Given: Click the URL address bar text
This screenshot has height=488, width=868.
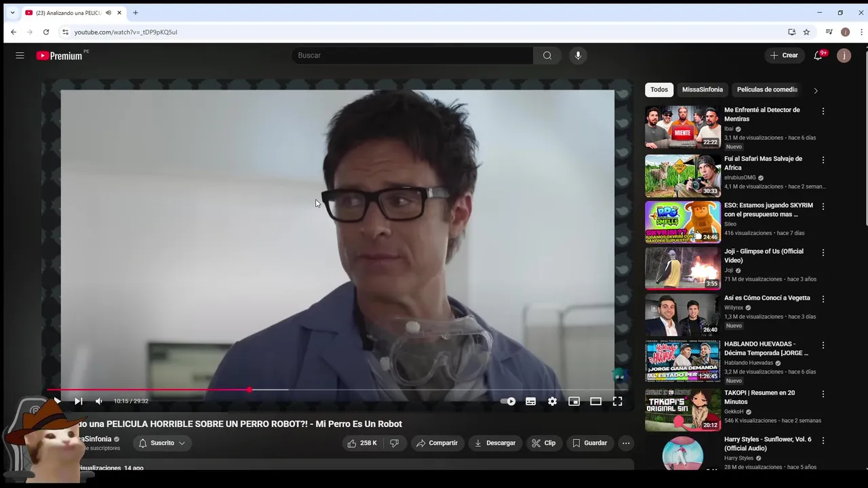Looking at the screenshot, I should pos(125,32).
